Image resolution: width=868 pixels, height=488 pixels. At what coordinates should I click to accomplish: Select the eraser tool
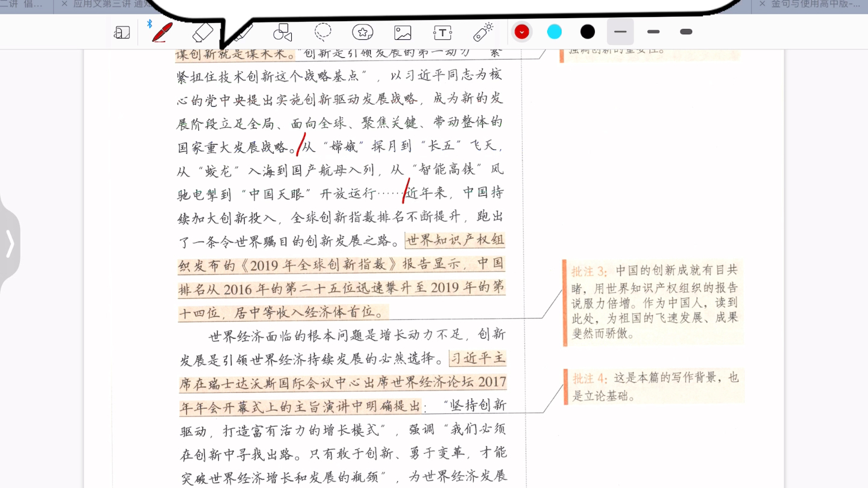pos(203,33)
